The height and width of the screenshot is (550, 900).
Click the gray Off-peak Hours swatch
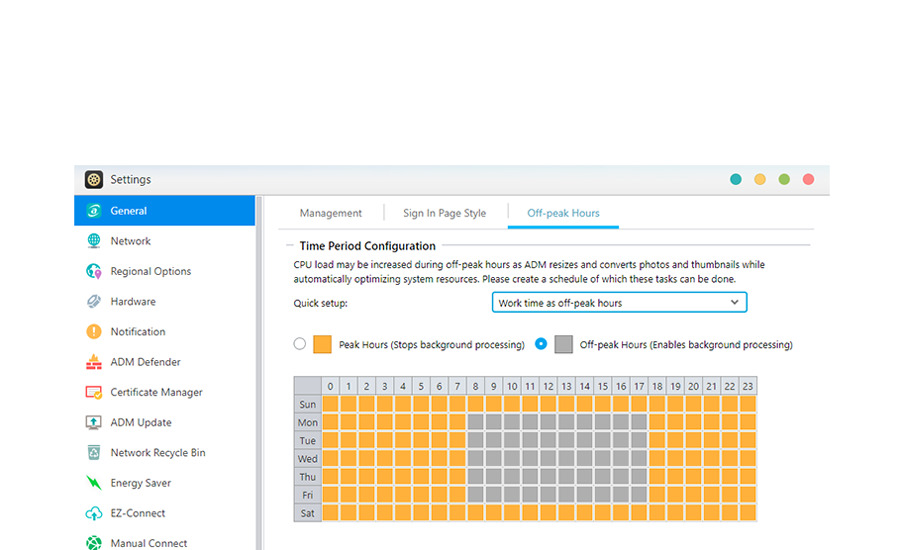(x=563, y=344)
